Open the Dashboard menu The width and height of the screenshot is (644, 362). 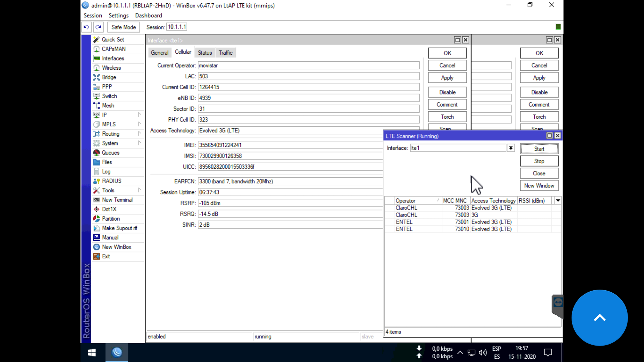149,15
